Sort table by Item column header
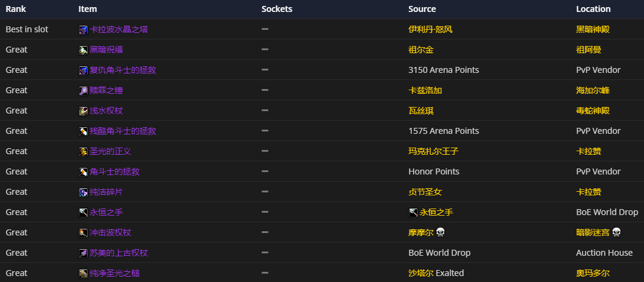 pos(88,9)
